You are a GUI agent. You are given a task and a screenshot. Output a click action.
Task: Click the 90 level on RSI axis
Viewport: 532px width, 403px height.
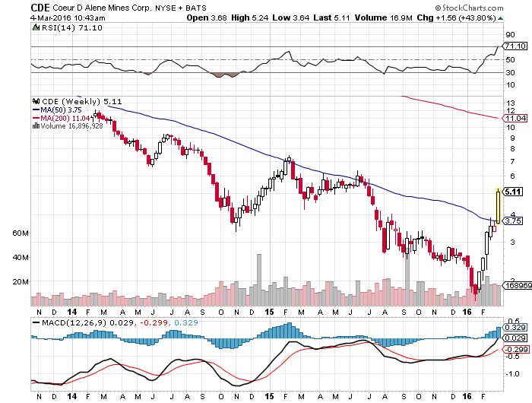(x=510, y=35)
